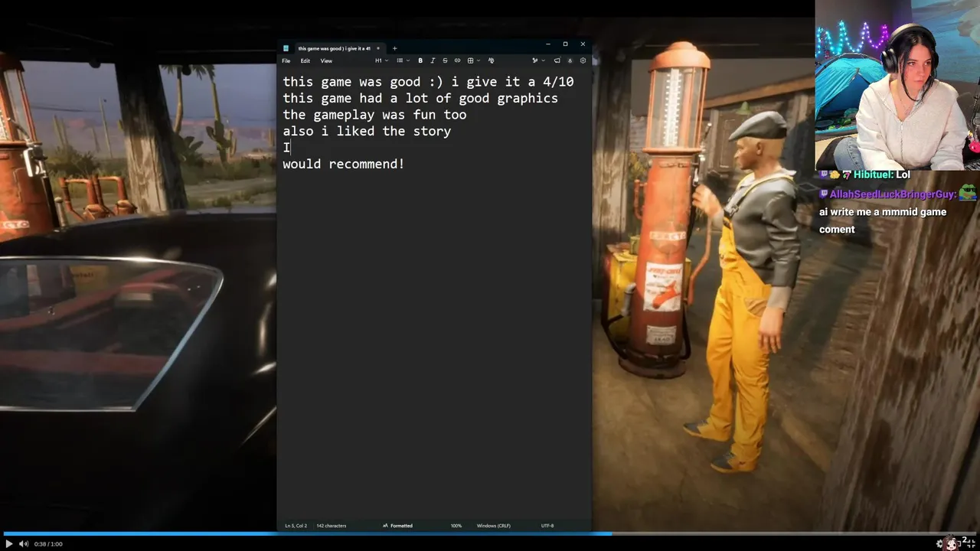Add a new Notepad tab

(394, 48)
